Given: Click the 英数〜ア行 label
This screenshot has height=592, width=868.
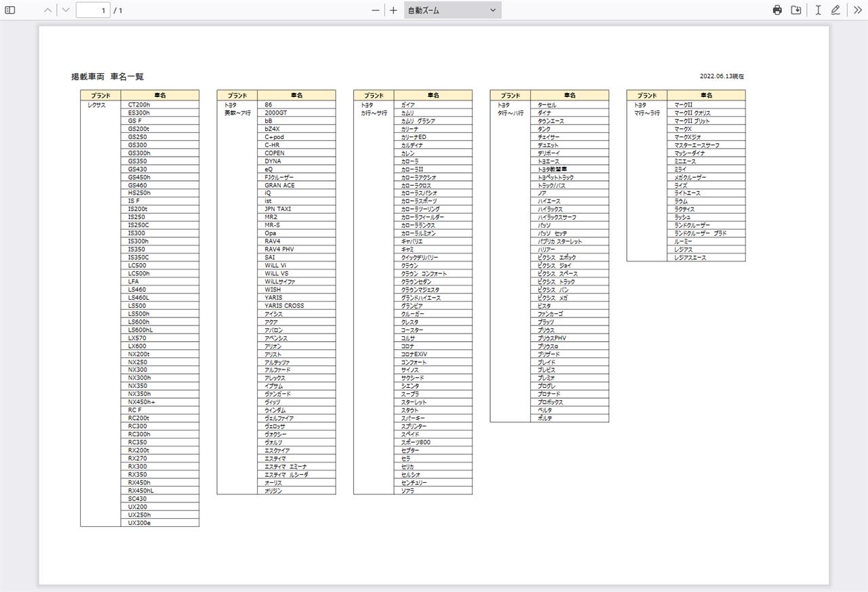Looking at the screenshot, I should (238, 113).
